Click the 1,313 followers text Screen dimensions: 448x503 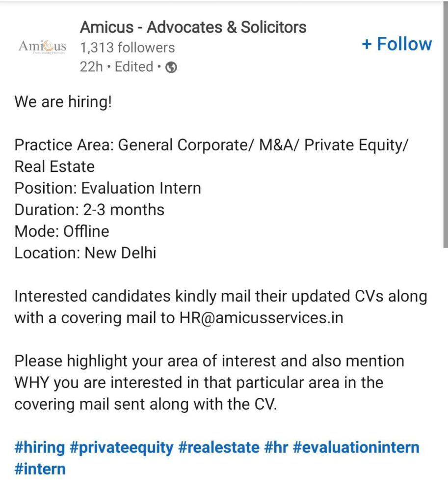tap(127, 48)
